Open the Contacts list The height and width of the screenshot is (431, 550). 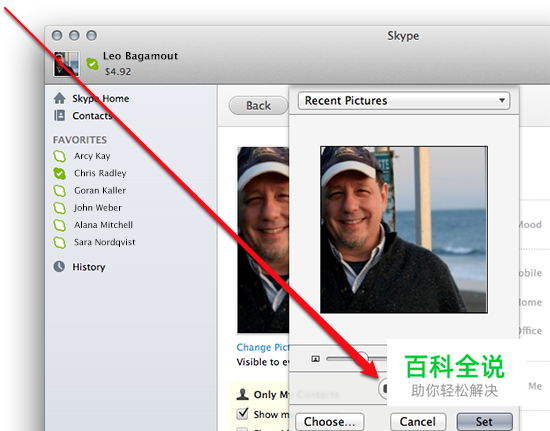tap(92, 116)
